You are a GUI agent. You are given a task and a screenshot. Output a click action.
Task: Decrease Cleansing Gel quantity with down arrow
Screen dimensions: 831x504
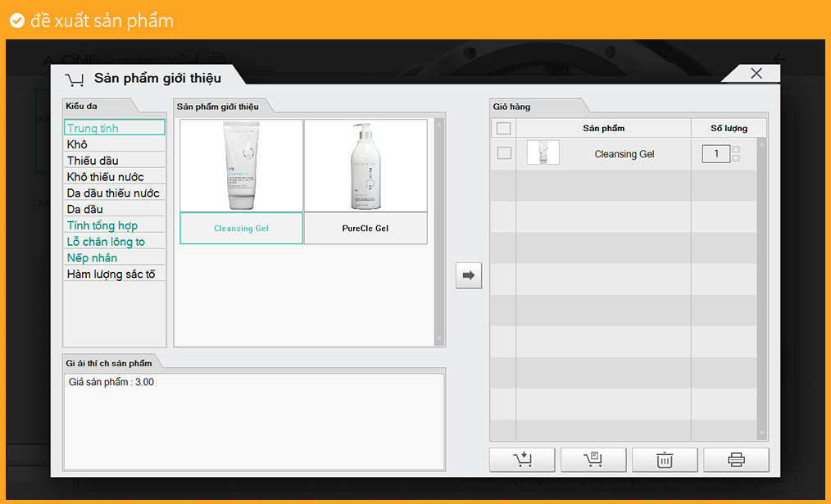click(x=736, y=158)
